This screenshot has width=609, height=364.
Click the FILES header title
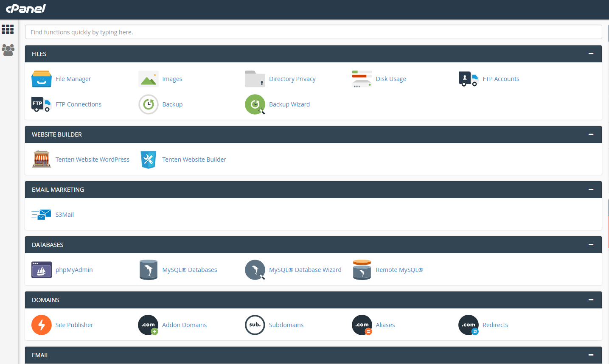pos(39,54)
